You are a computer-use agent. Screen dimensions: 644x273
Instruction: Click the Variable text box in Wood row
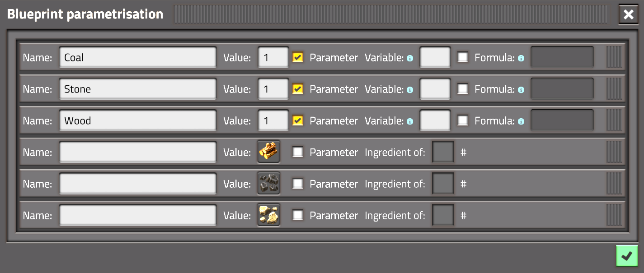click(435, 120)
